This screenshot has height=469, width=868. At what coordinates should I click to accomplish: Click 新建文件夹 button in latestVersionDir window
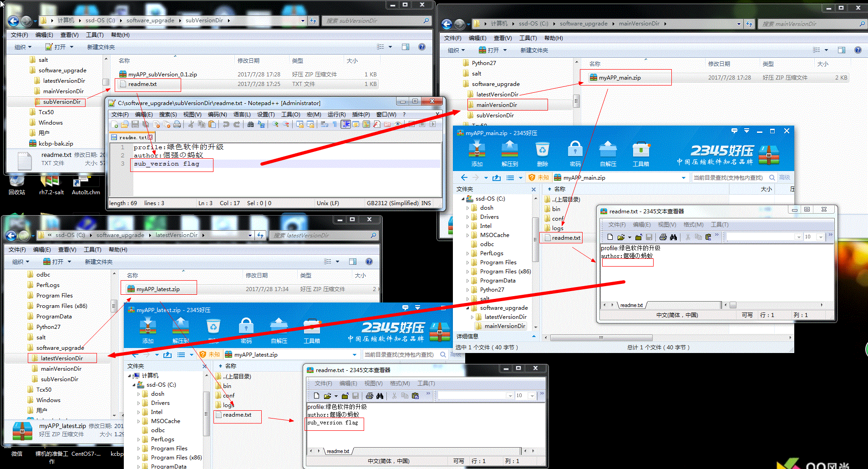(98, 262)
